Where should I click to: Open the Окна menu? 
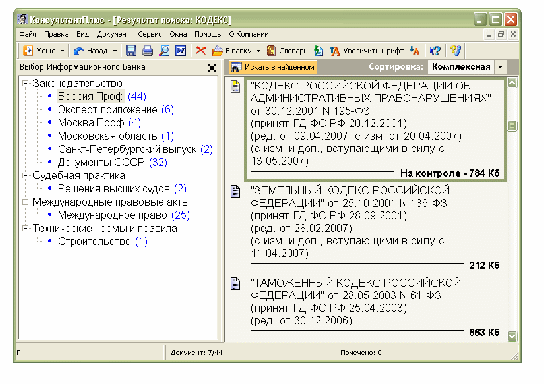(x=178, y=34)
